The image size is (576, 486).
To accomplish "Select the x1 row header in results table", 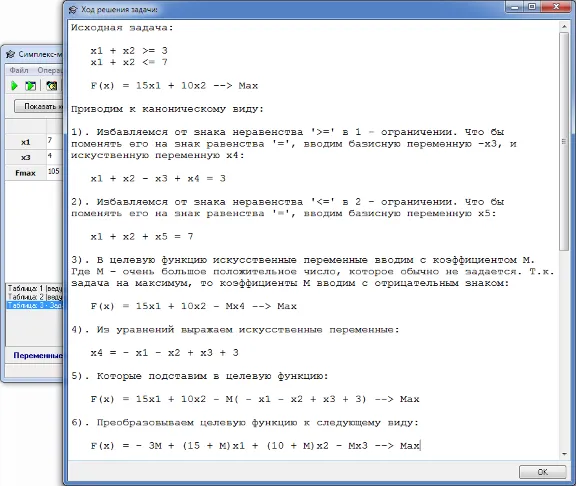I will click(x=25, y=142).
